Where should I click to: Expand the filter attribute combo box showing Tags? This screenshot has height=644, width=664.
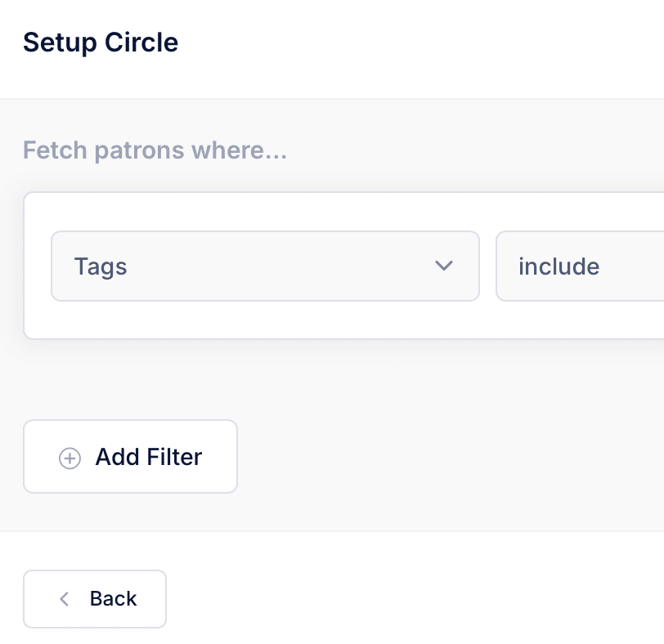245,266
